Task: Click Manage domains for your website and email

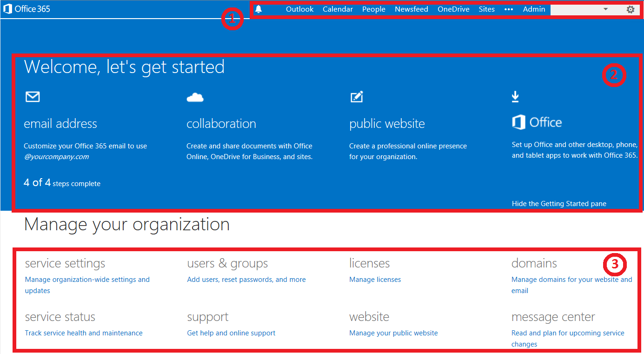Action: pos(572,285)
